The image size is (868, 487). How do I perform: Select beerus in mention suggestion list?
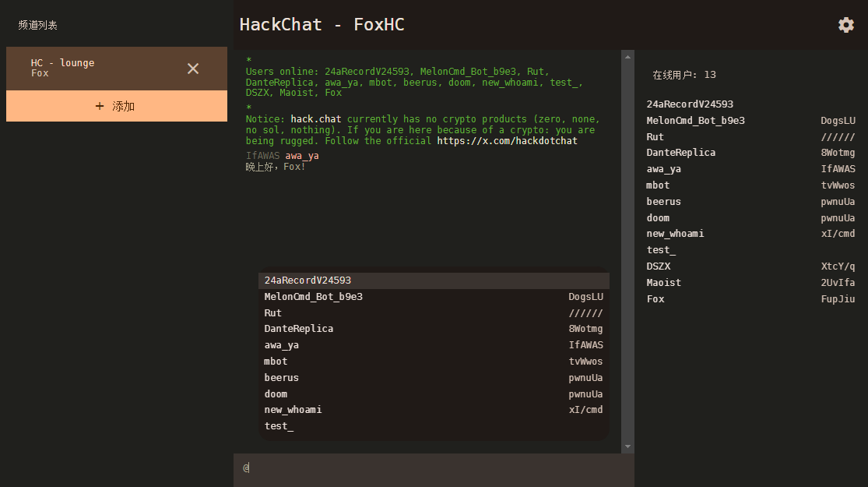pos(434,378)
